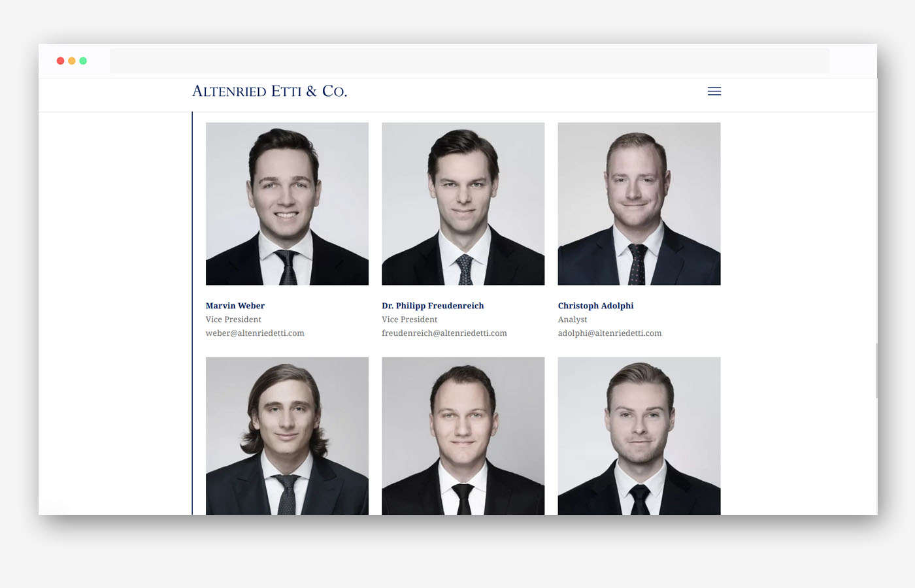Click the Analyst title under Christoph Adolphi
915x588 pixels.
click(x=573, y=319)
